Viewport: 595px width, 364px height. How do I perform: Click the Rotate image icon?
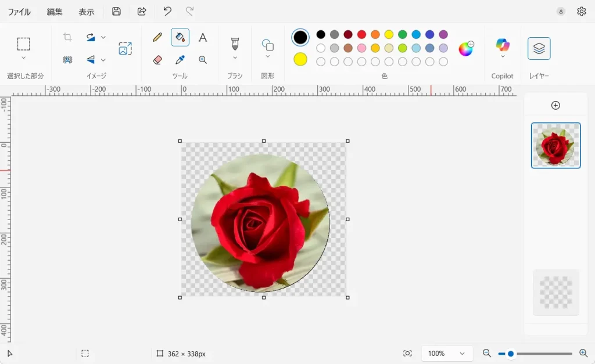pyautogui.click(x=90, y=37)
